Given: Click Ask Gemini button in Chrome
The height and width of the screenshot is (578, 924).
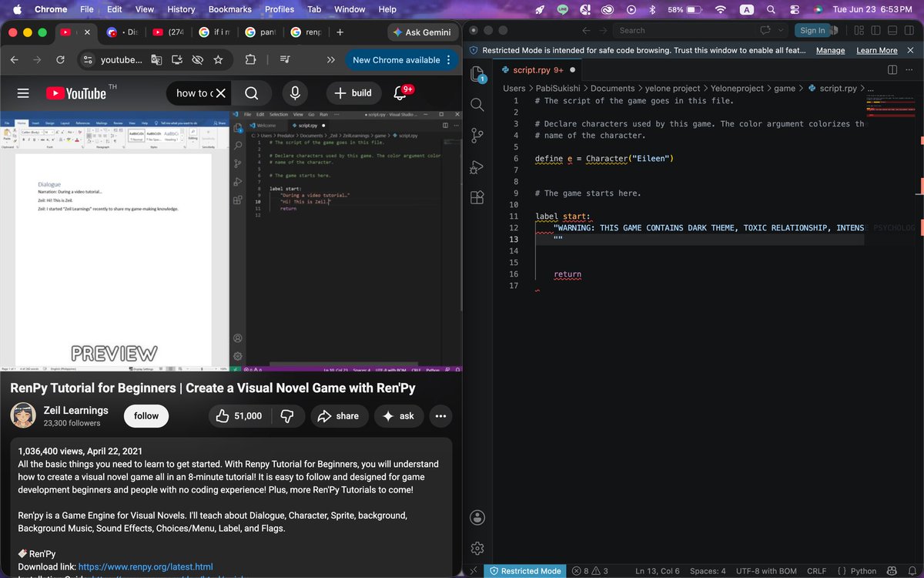Looking at the screenshot, I should (422, 32).
